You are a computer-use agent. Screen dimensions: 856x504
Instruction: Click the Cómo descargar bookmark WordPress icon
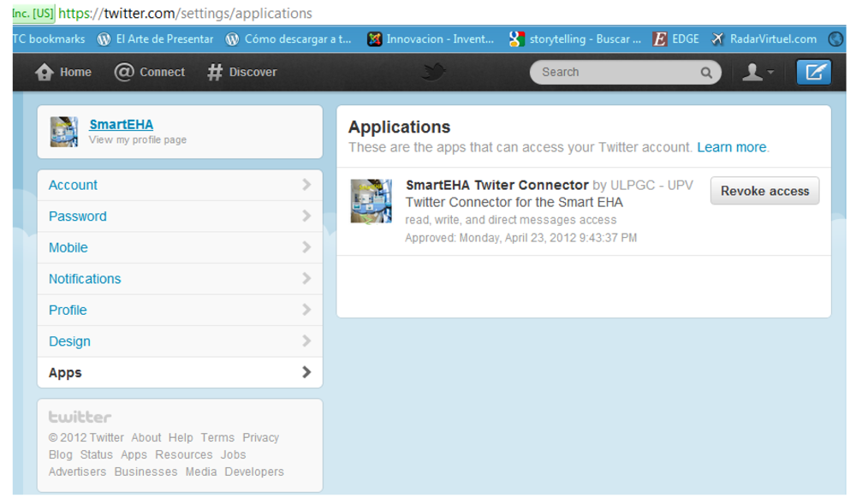click(233, 39)
